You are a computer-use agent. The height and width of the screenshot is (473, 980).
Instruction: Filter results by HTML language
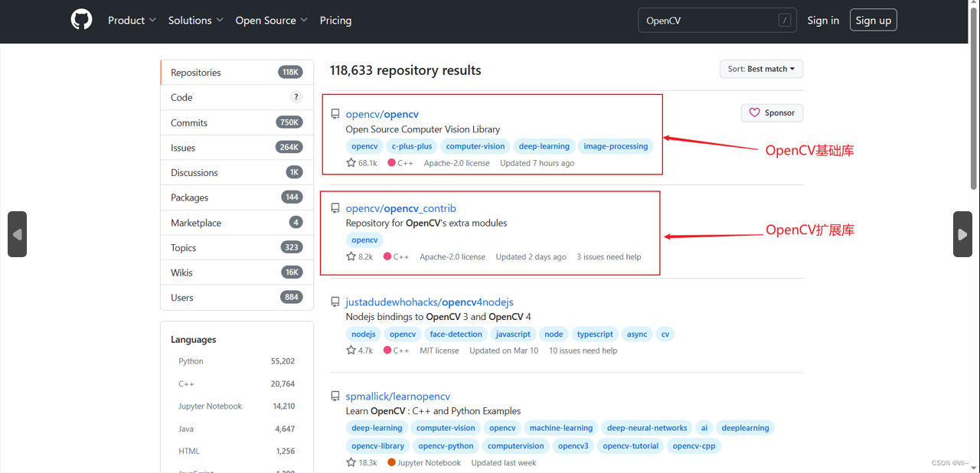(x=237, y=451)
